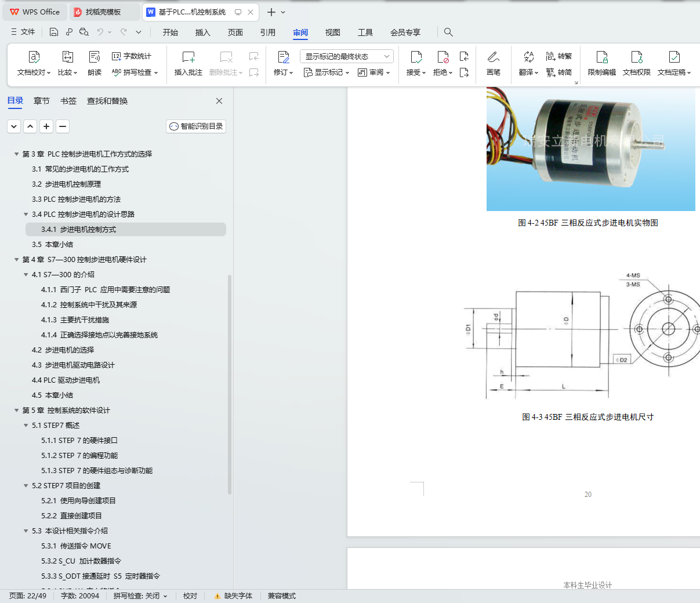Click the 字数统计 word count icon
The image size is (700, 603).
[x=117, y=56]
